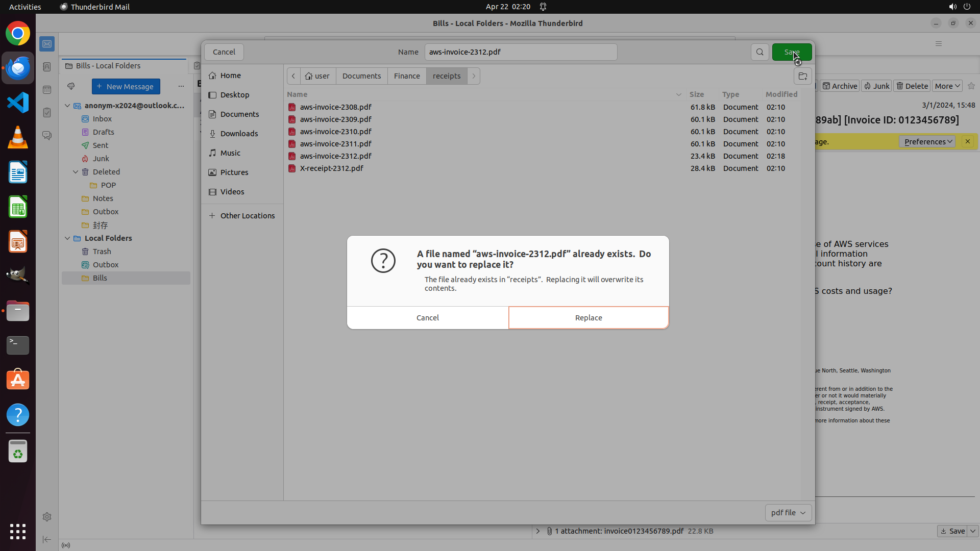The image size is (980, 551).
Task: Click the star icon on message
Action: [971, 86]
